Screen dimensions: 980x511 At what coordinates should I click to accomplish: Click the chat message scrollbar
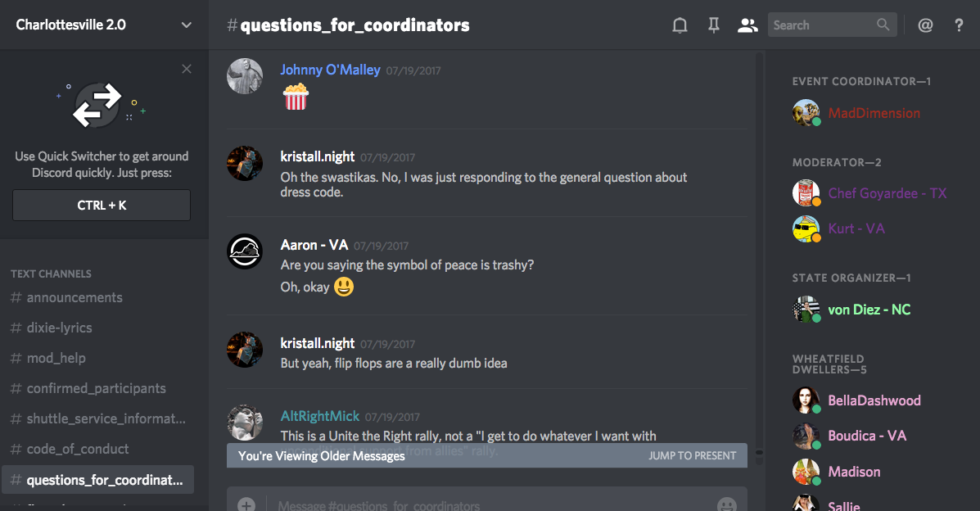(759, 246)
